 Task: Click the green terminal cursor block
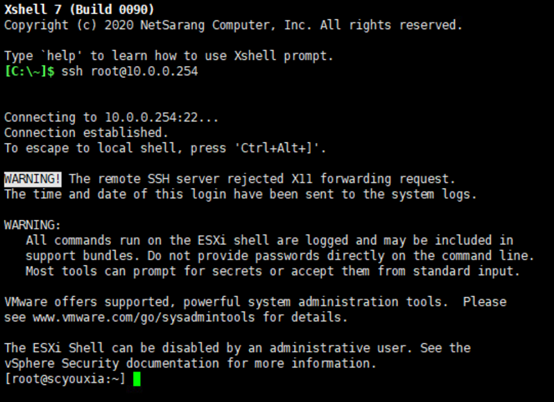[137, 379]
